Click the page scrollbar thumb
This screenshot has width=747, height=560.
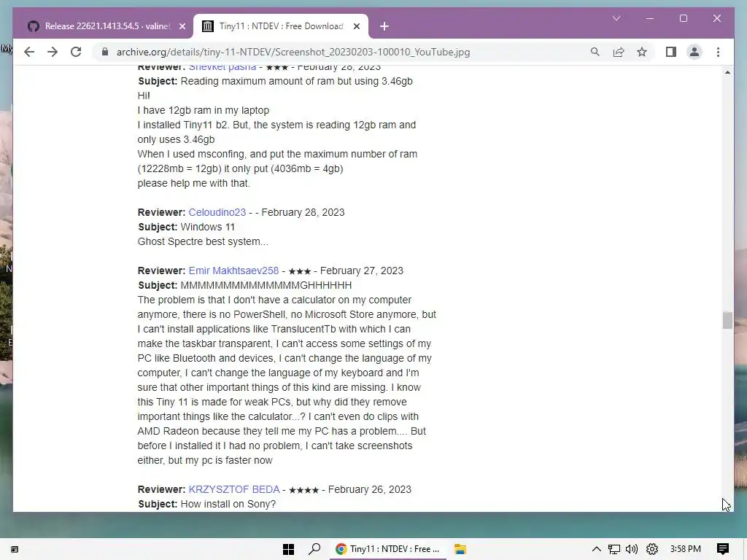[727, 321]
